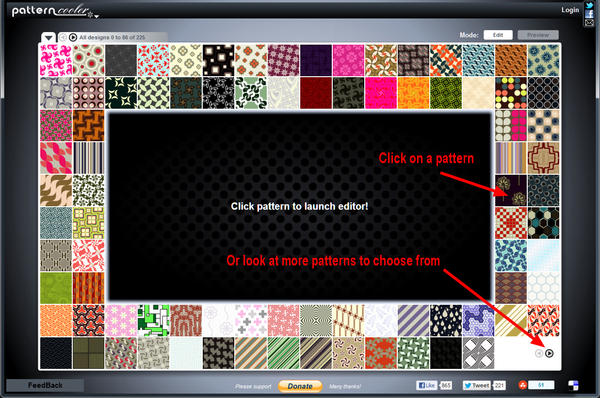Select the solid dark purple pattern swatch
The image size is (600, 398).
[x=316, y=60]
